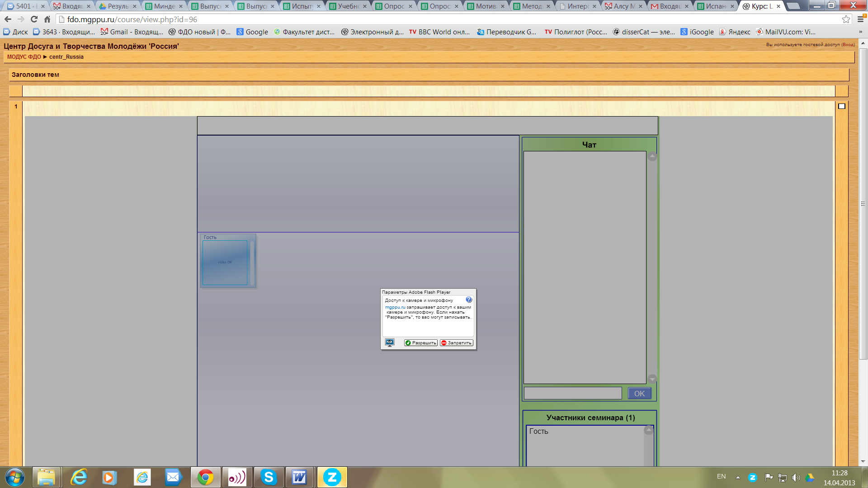
Task: Open Windows Media Player from taskbar
Action: pos(109,477)
